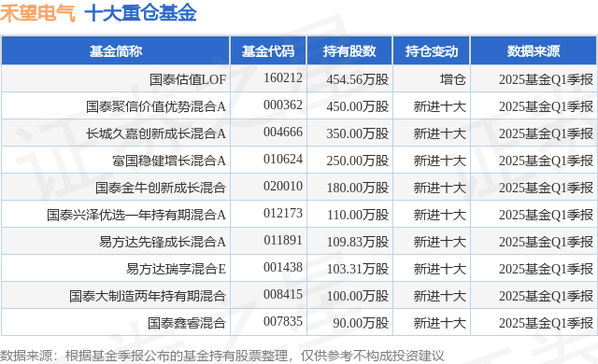Select the 国泰估值LOF fund name
The image size is (598, 364).
click(x=188, y=79)
